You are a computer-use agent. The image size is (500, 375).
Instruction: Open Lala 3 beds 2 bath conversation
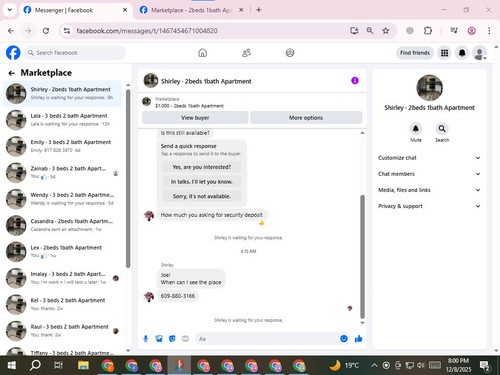click(63, 120)
